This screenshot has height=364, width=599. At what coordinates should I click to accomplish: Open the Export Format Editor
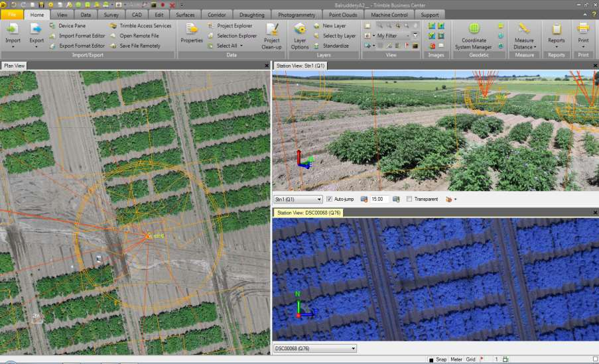(78, 46)
